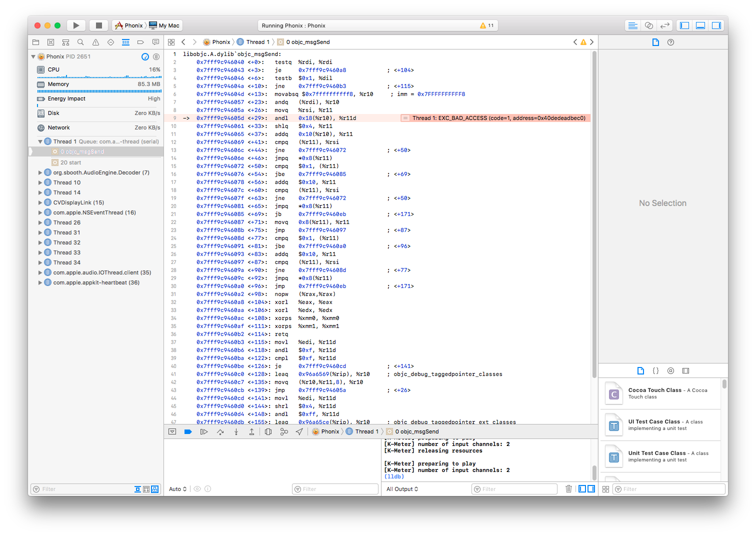
Task: Click the Step out debug icon
Action: (251, 431)
